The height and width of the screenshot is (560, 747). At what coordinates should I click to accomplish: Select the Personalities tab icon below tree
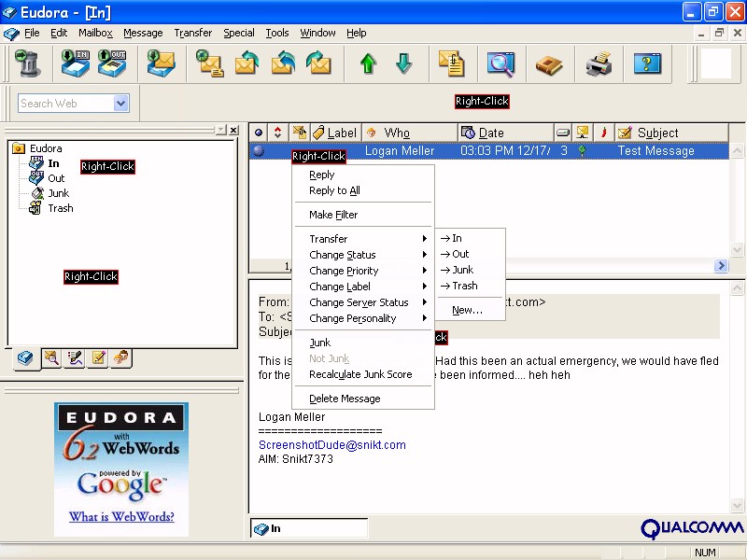coord(121,358)
